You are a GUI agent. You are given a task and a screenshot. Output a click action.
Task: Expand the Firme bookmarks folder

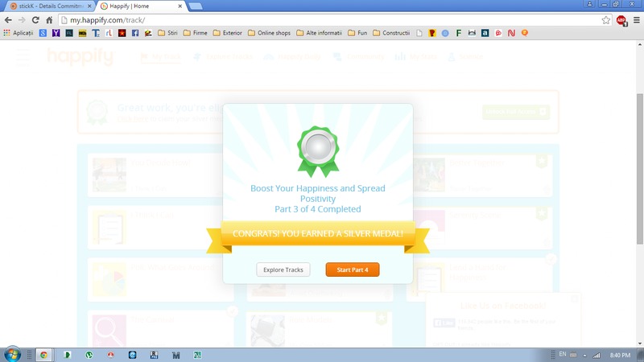click(x=196, y=33)
